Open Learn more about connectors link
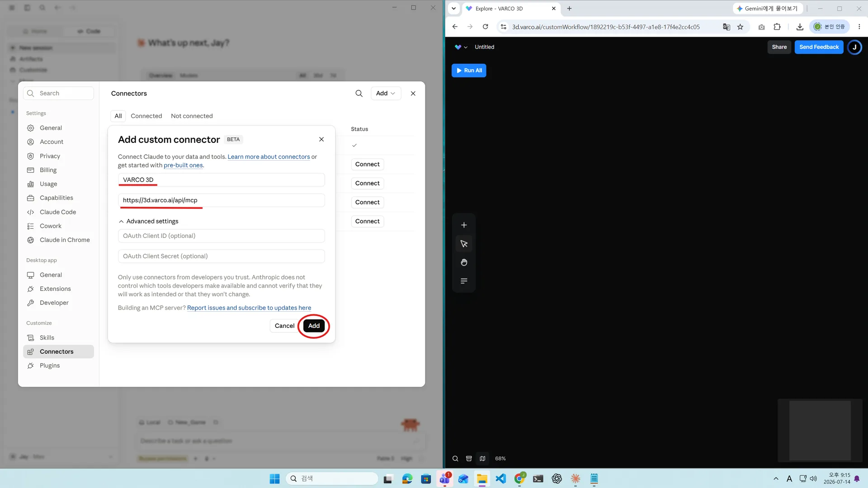The height and width of the screenshot is (488, 868). point(269,157)
